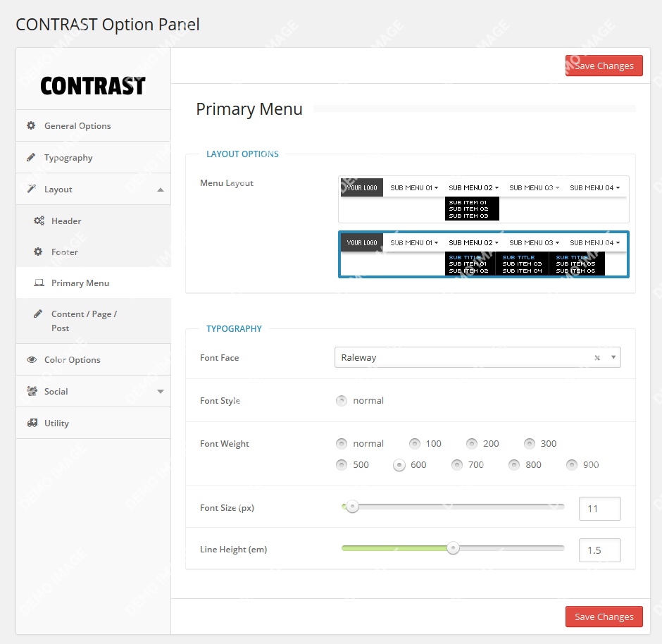The width and height of the screenshot is (662, 644).
Task: Click the Footer gear icon
Action: point(39,252)
